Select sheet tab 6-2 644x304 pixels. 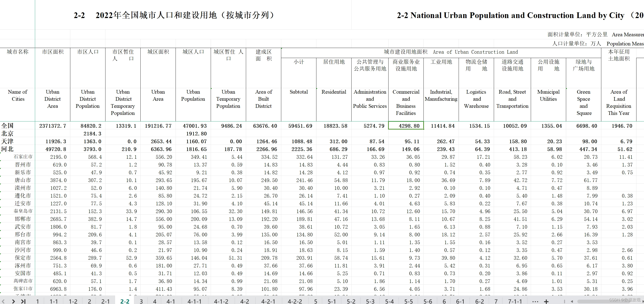pos(479,301)
